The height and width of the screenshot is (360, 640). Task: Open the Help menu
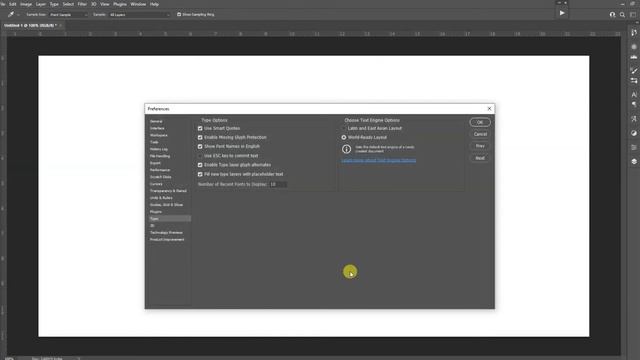[x=154, y=4]
